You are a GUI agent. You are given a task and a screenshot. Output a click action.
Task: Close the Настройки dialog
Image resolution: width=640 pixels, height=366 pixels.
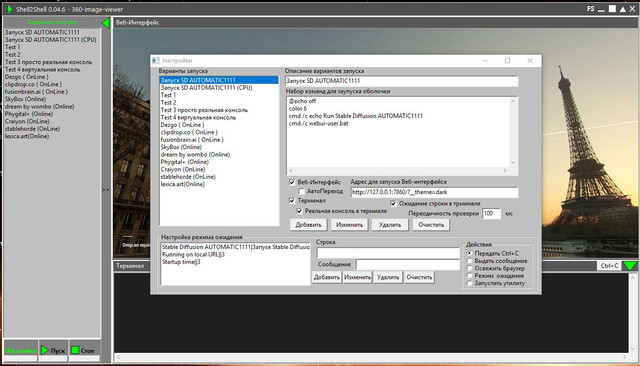coord(530,60)
